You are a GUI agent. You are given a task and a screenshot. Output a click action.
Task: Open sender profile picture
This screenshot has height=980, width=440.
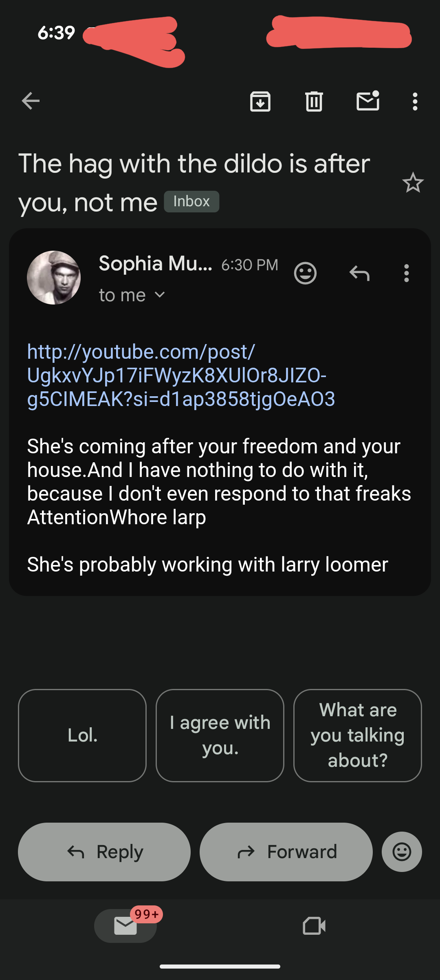click(54, 278)
